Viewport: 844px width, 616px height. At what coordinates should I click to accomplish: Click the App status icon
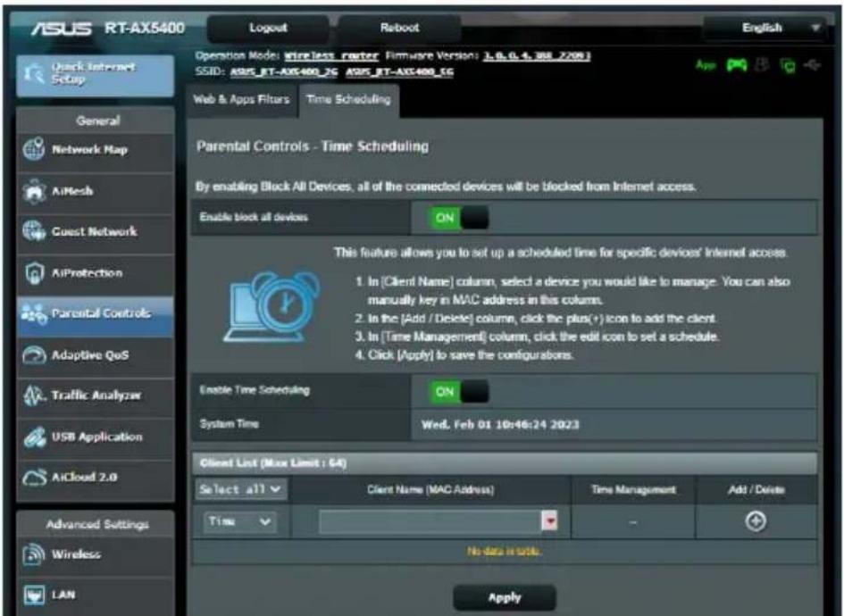706,65
